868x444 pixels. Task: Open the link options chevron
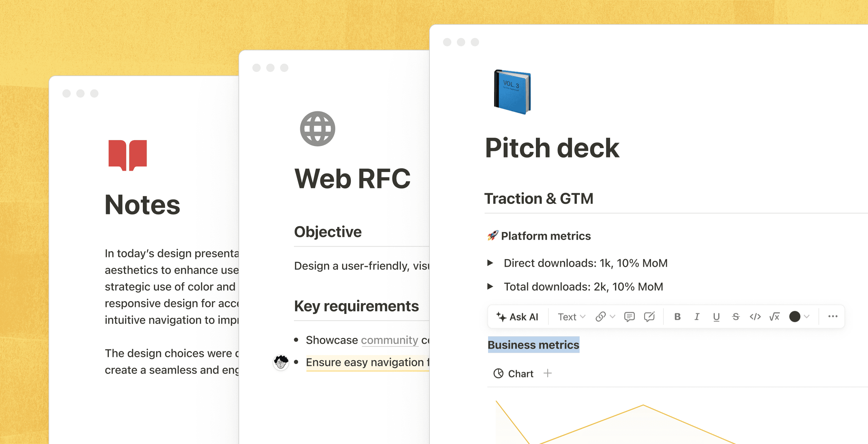pyautogui.click(x=613, y=317)
